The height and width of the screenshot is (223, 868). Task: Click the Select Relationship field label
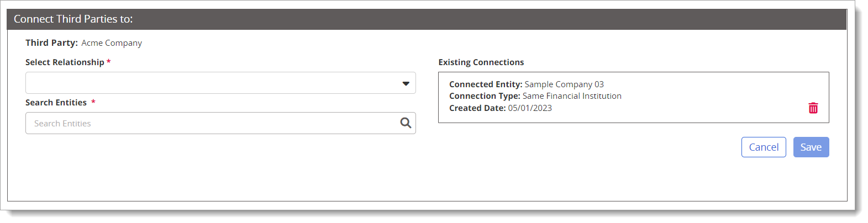point(65,62)
